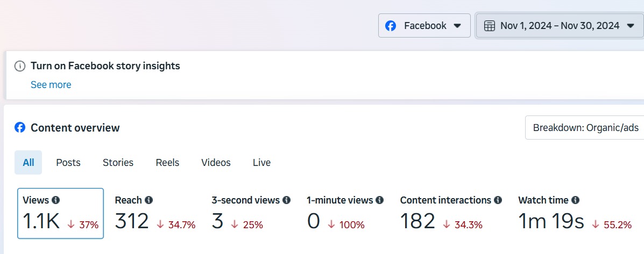
Task: Expand the Nov 1–Nov 30, 2024 date range
Action: pyautogui.click(x=560, y=26)
